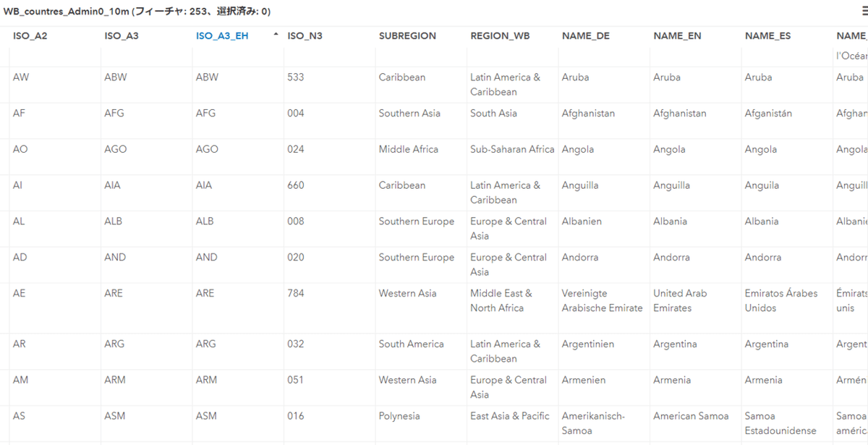Click the American Samoa East Asia & Pacific cell

[509, 417]
